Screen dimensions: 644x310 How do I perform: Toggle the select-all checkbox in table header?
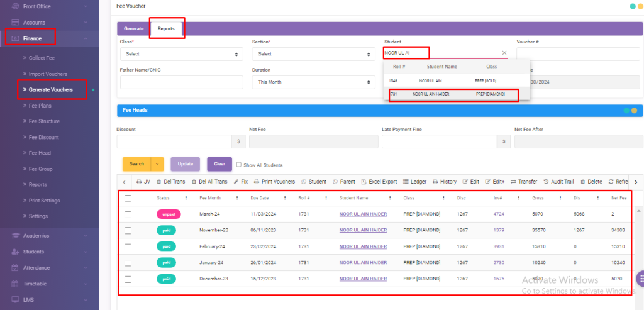(128, 198)
